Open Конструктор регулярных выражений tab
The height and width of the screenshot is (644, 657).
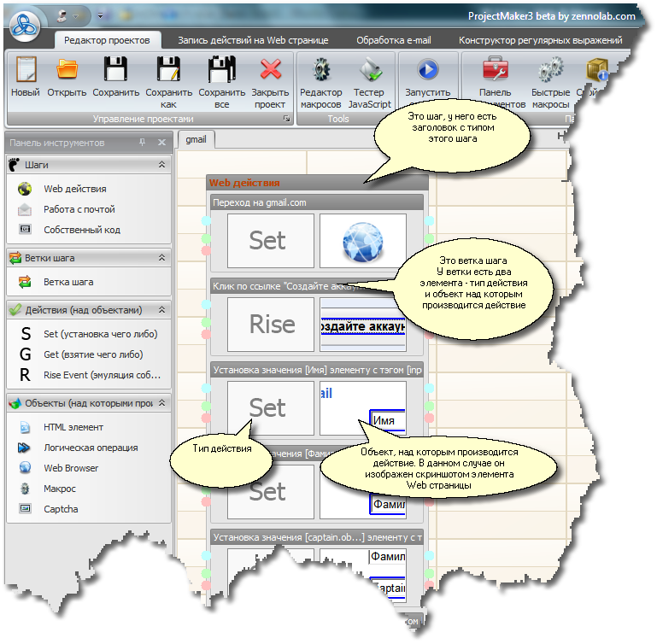pyautogui.click(x=540, y=40)
